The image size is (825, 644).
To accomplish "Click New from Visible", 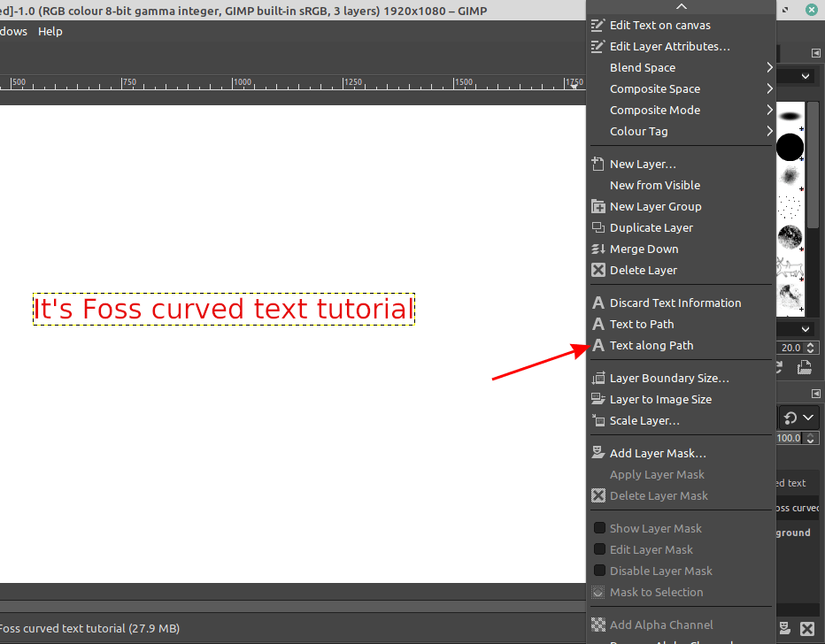I will [652, 185].
